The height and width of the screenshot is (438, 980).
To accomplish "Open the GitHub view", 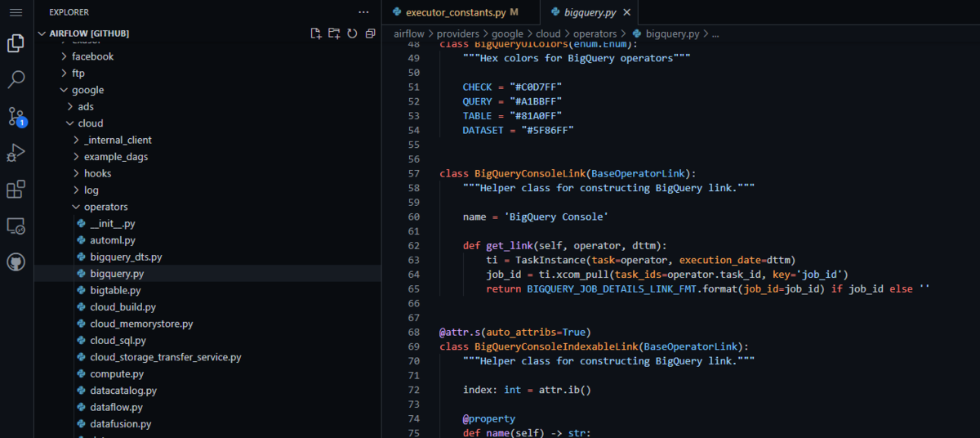I will pos(16,262).
